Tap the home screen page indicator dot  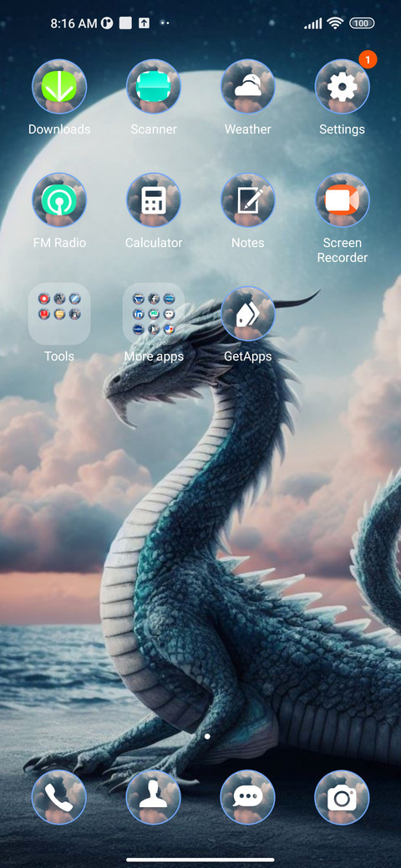pyautogui.click(x=207, y=736)
